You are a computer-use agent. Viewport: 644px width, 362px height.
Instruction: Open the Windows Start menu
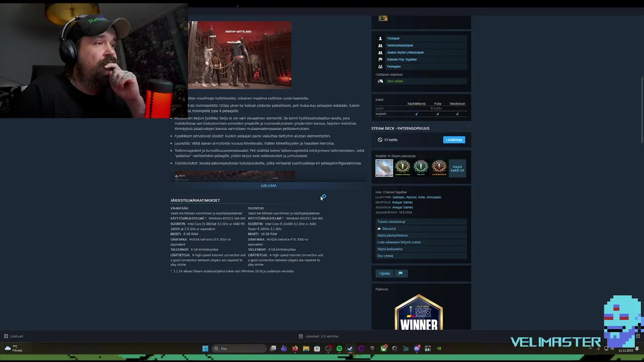point(205,348)
